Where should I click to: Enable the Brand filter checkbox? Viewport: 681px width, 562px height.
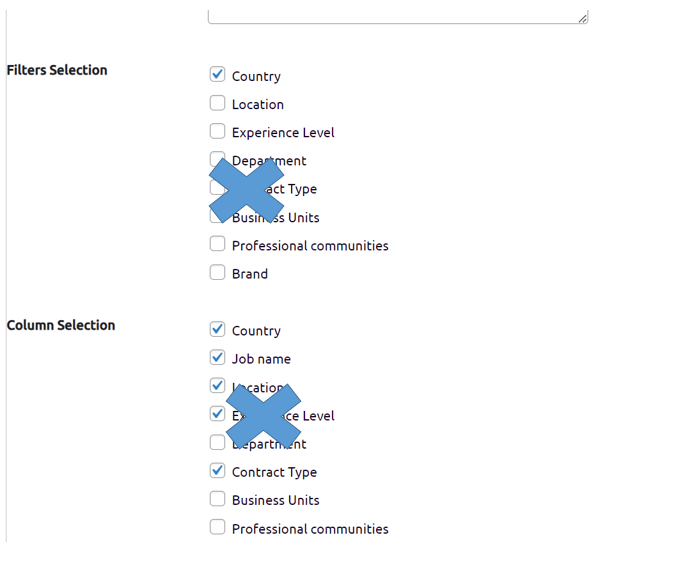coord(217,271)
